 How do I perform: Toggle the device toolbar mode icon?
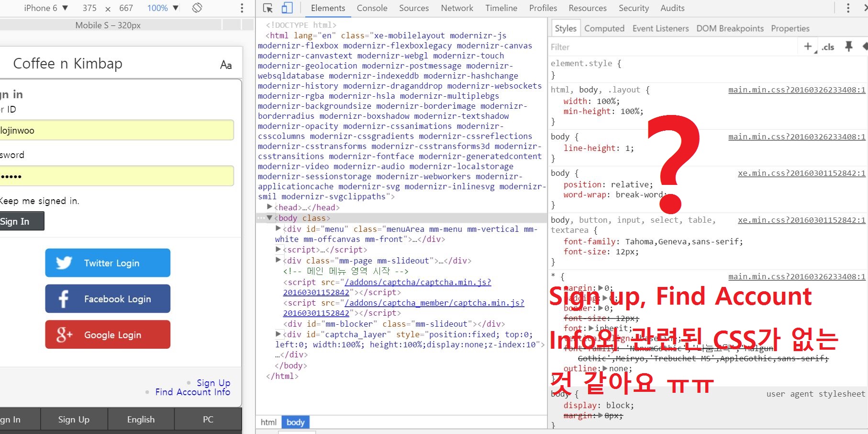click(287, 8)
